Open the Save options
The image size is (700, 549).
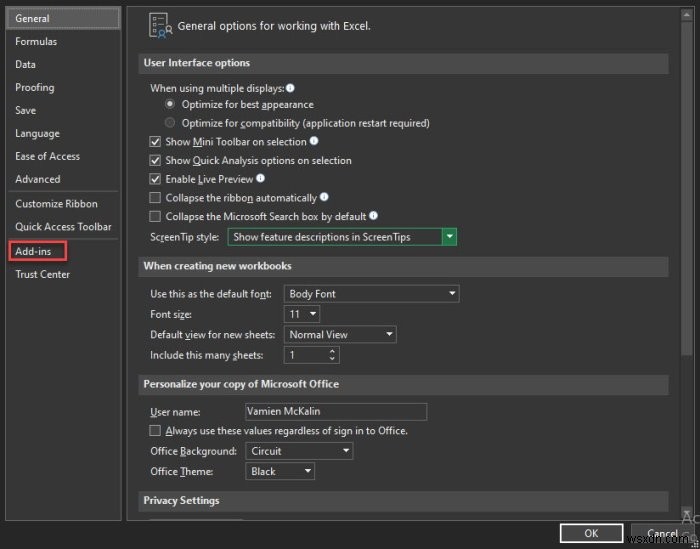(x=63, y=110)
